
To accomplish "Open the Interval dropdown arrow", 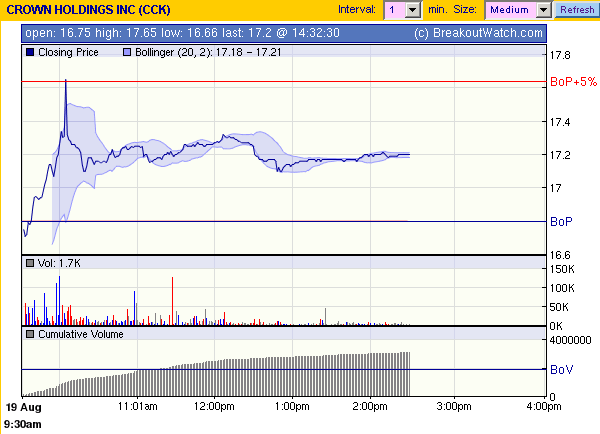I will point(413,10).
